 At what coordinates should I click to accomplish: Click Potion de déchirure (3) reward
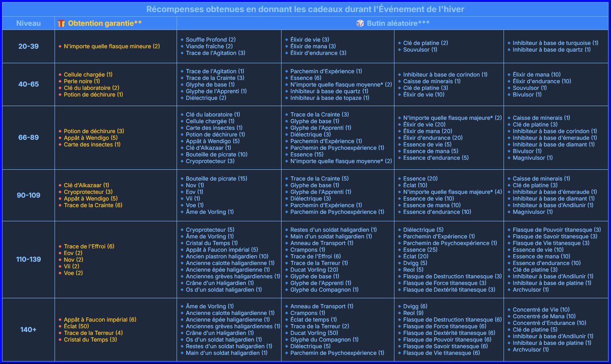click(94, 131)
